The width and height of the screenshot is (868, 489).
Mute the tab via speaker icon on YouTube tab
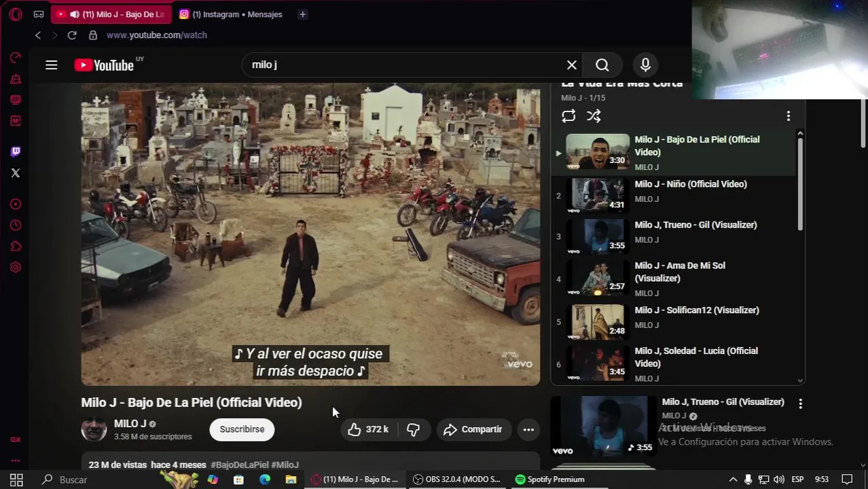pos(75,14)
